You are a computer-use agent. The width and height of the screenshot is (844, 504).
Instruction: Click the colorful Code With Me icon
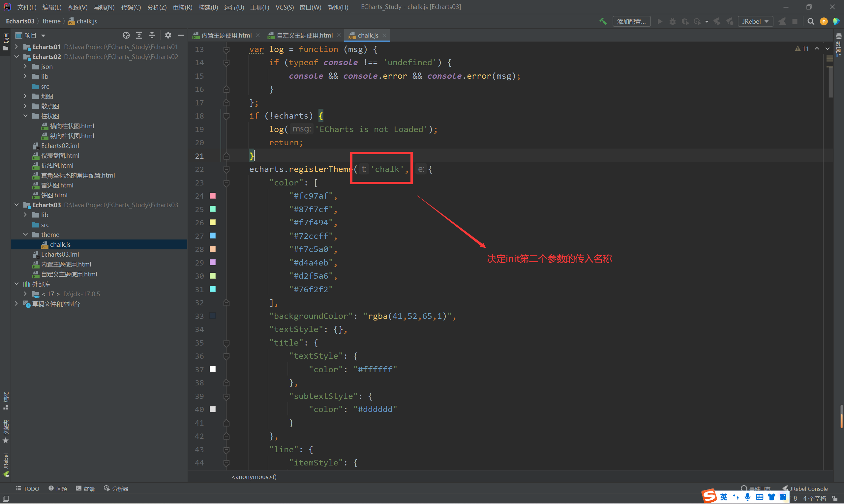(836, 21)
